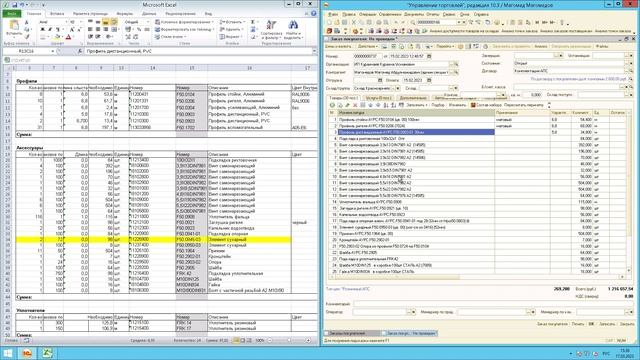Click the Состав набора icon in 1C toolbar
The width and height of the screenshot is (640, 360).
pos(473,105)
